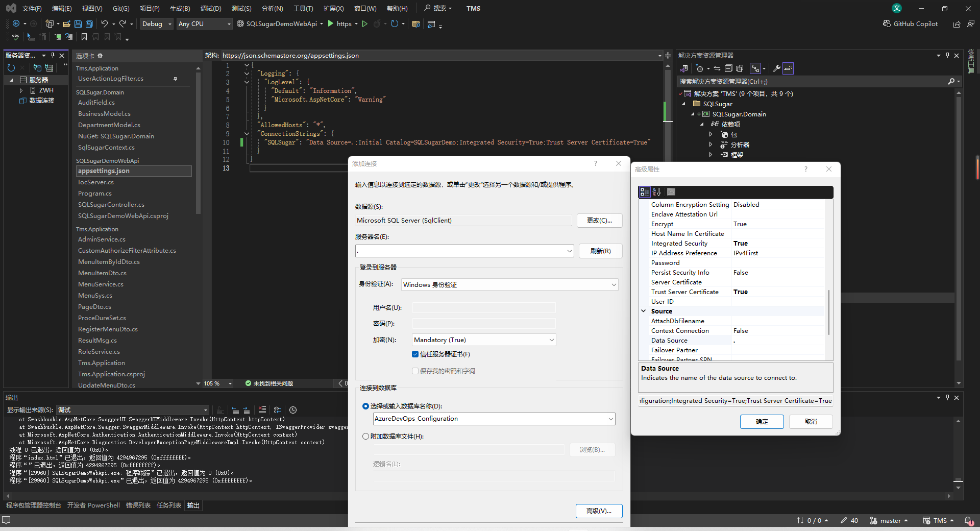
Task: Click the Clear All icon in Output panel
Action: (x=262, y=410)
